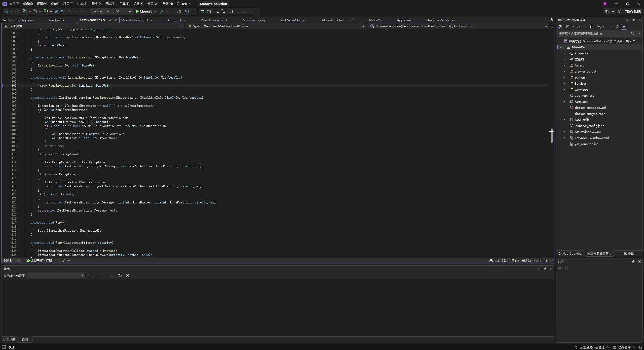Switch to the MainWindow.xaml.cs tab

point(136,20)
